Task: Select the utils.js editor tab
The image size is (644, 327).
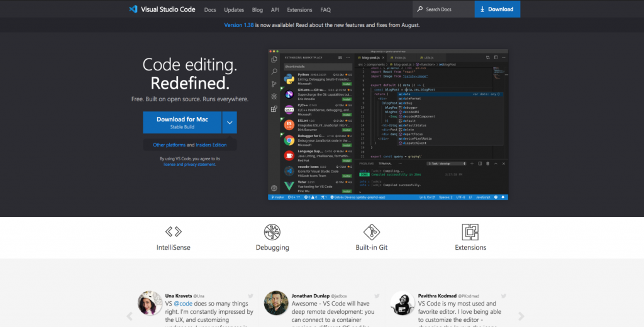Action: click(x=429, y=57)
